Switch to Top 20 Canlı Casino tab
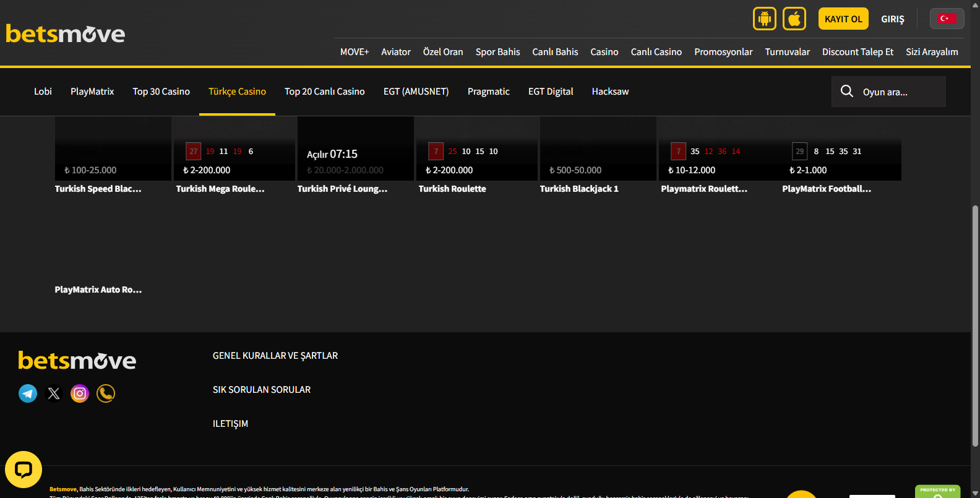 click(325, 92)
